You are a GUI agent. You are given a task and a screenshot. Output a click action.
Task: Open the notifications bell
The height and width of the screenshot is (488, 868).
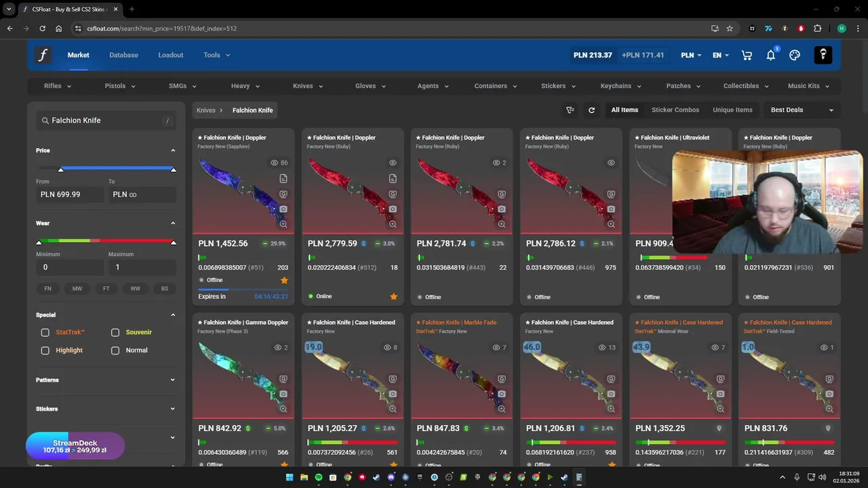pyautogui.click(x=771, y=55)
